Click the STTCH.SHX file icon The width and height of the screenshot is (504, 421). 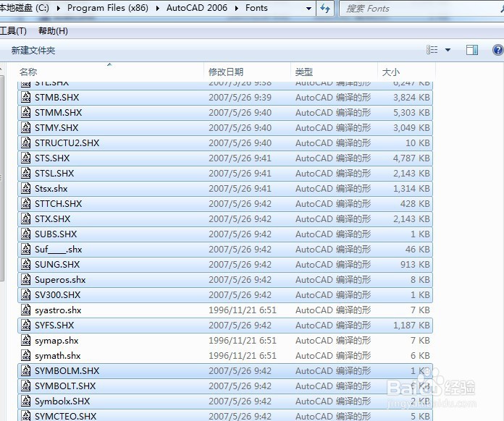click(x=26, y=203)
